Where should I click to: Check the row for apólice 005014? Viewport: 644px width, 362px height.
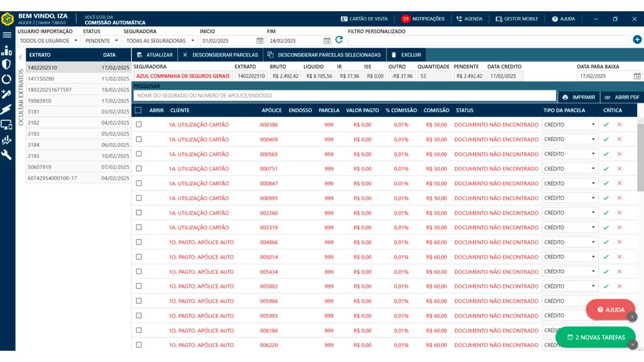(x=139, y=257)
